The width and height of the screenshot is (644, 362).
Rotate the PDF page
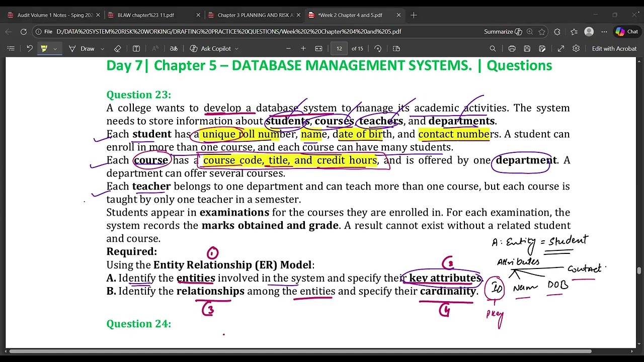378,49
